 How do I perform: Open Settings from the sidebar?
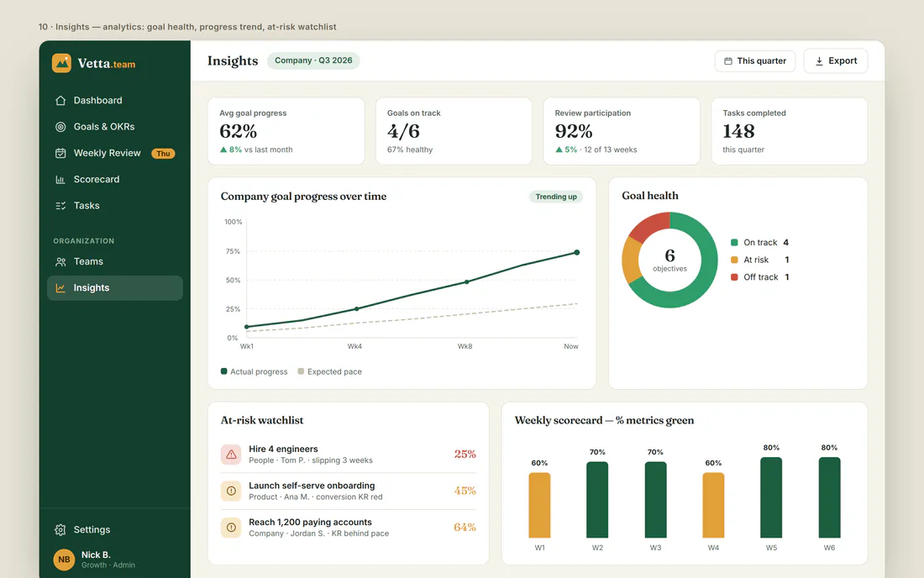point(115,529)
